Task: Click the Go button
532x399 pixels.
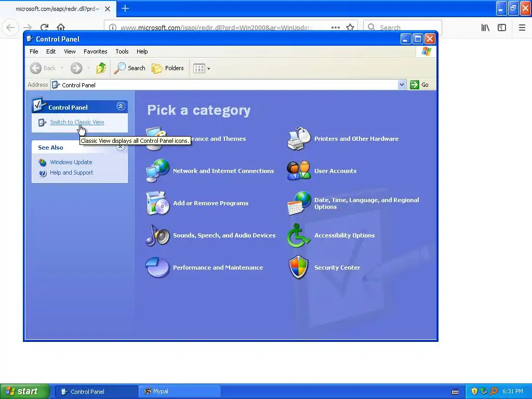Action: click(420, 85)
